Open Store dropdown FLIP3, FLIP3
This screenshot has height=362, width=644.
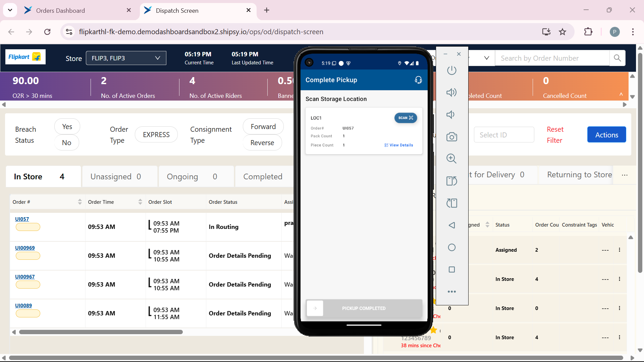click(126, 58)
